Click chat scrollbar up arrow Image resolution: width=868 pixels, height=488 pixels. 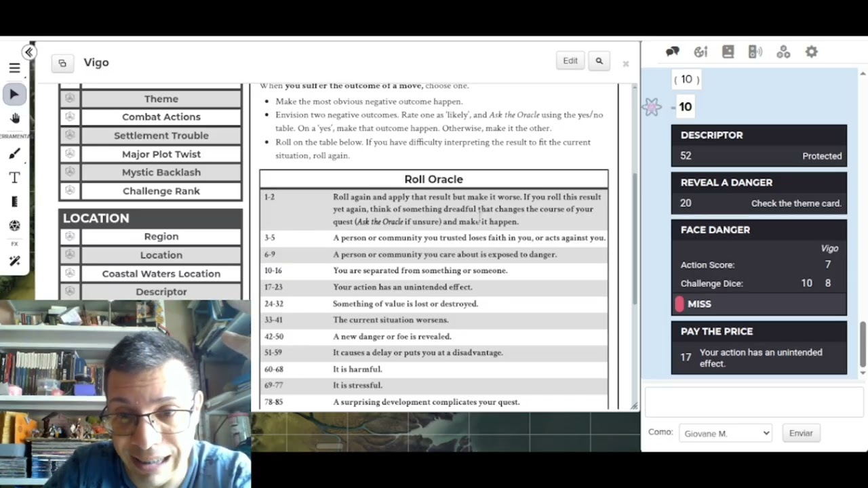click(863, 73)
